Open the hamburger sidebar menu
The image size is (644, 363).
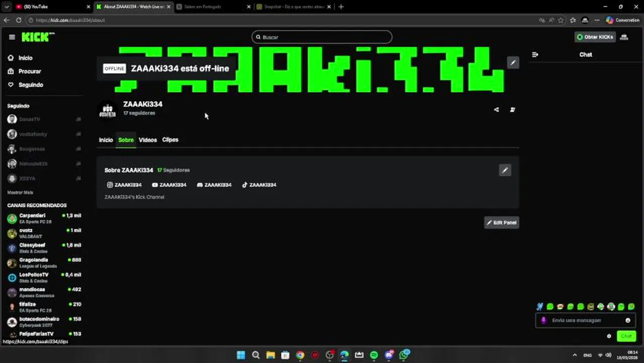(12, 37)
